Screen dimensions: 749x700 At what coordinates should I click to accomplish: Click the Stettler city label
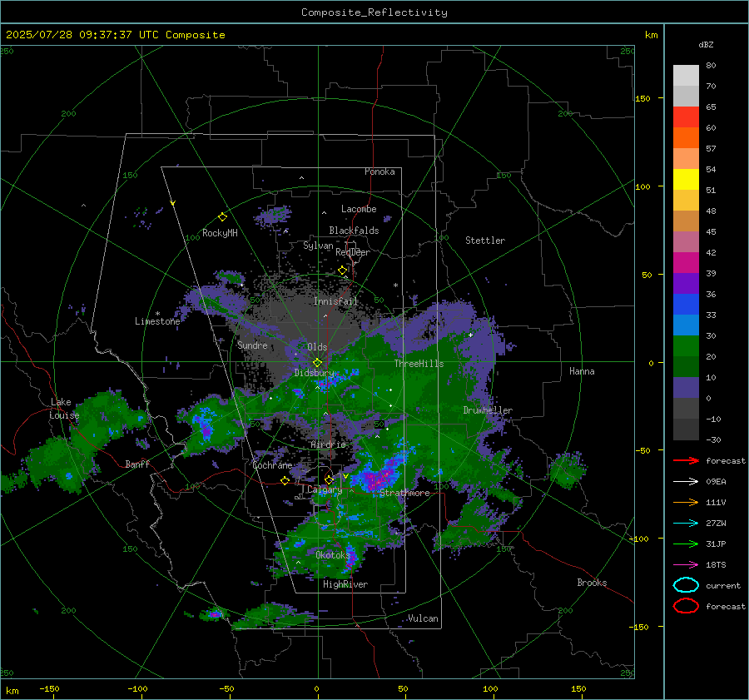(x=485, y=241)
